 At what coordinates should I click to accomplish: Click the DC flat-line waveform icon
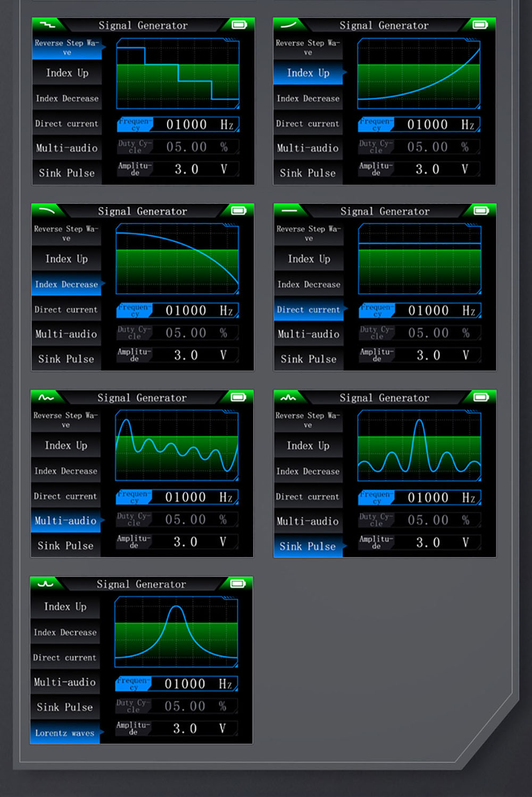click(x=289, y=211)
